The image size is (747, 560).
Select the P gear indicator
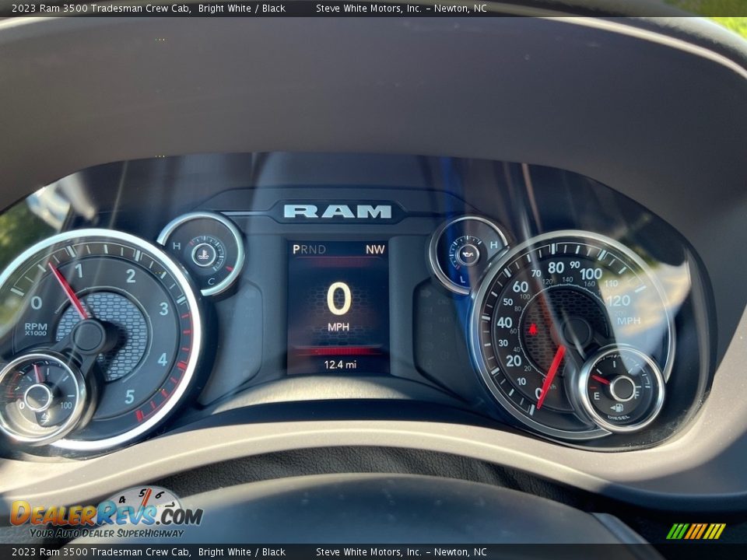(296, 249)
